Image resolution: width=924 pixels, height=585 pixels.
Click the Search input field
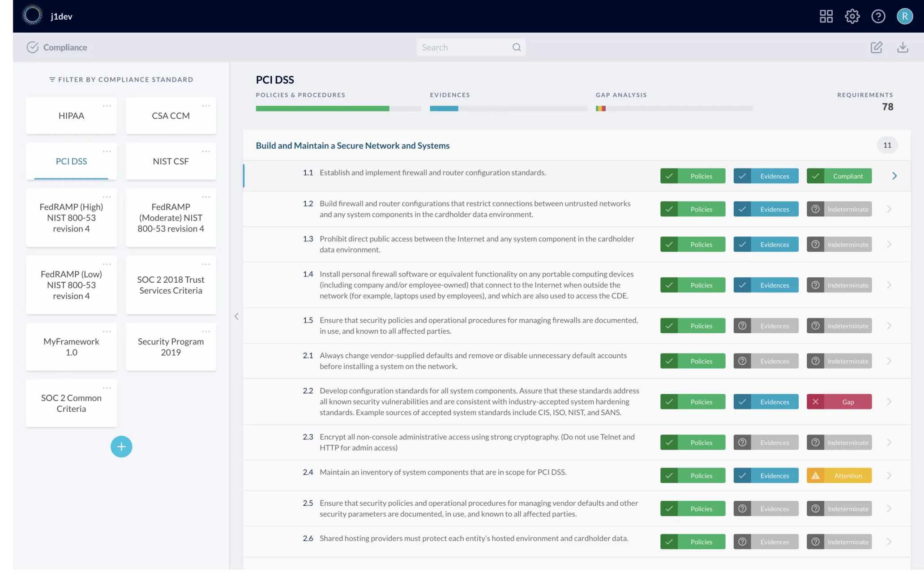point(471,47)
